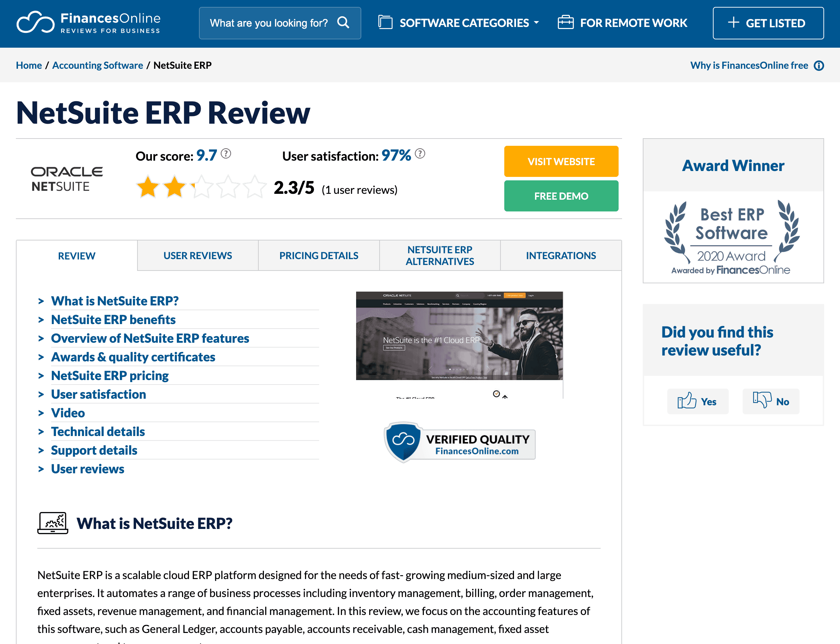
Task: Jump to What is NetSuite ERP? section link
Action: pos(115,301)
